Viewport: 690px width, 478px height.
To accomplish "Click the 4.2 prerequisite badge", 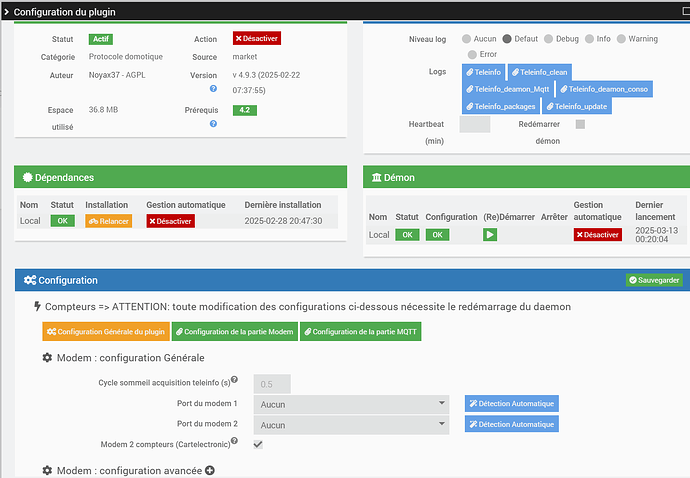I will click(x=245, y=110).
